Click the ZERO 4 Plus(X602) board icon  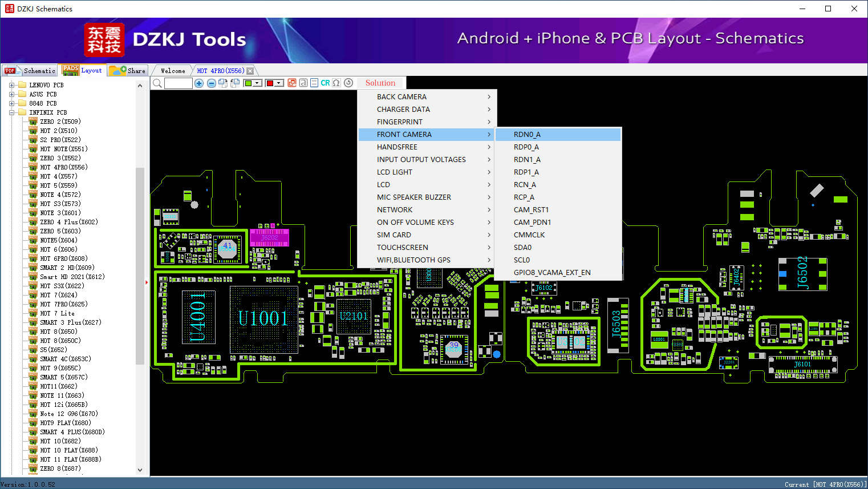(33, 222)
